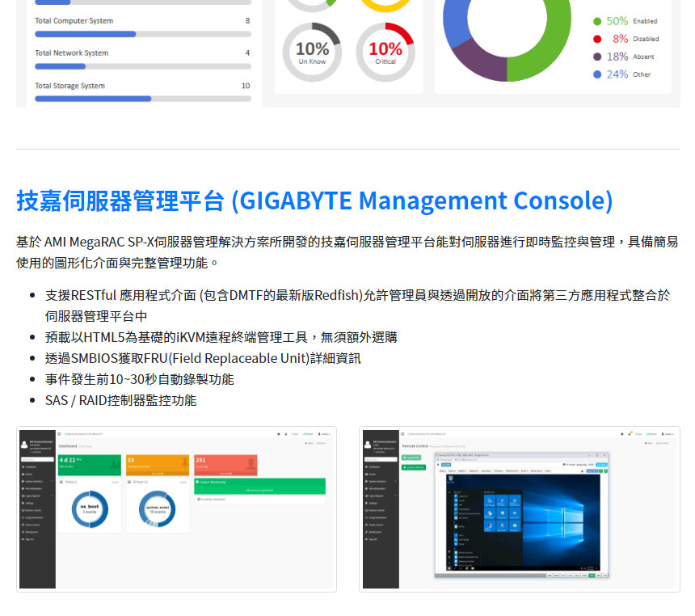Select the blue Other legend dot
This screenshot has height=616, width=695.
click(x=597, y=74)
